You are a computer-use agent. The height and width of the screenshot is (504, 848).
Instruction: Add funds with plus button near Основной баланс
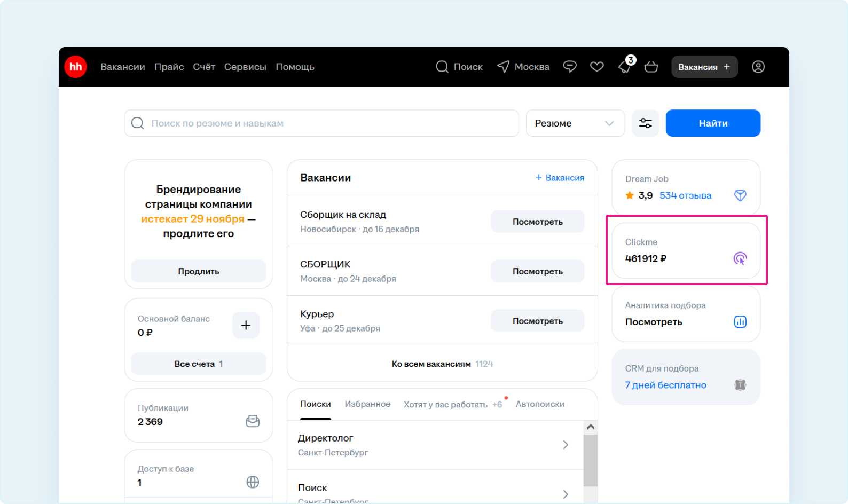pos(246,325)
